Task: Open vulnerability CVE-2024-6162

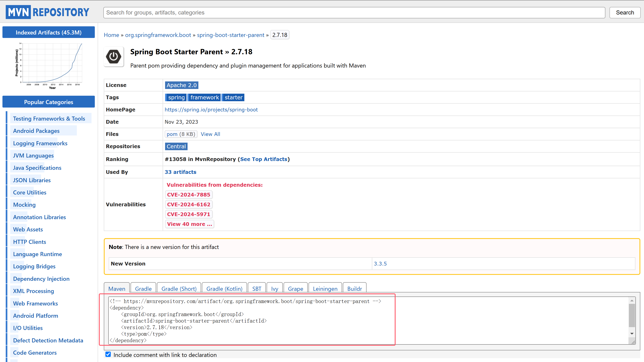Action: pos(189,204)
